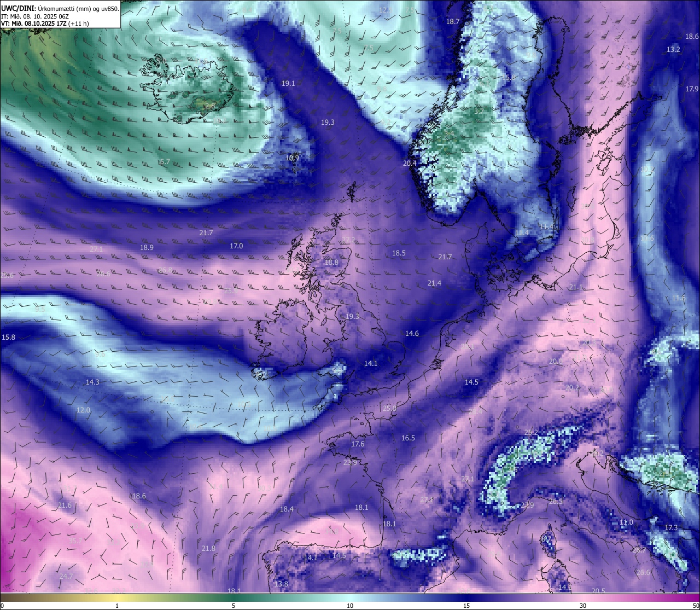Viewport: 700px width, 610px height.
Task: Click the "18.9" value on the map
Action: click(x=147, y=248)
